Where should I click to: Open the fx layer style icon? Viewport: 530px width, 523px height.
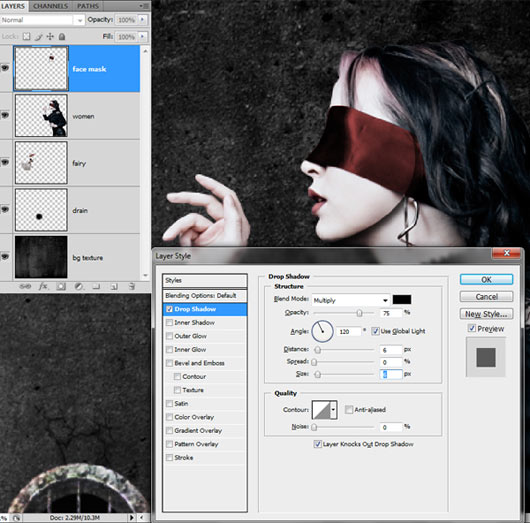pyautogui.click(x=43, y=287)
